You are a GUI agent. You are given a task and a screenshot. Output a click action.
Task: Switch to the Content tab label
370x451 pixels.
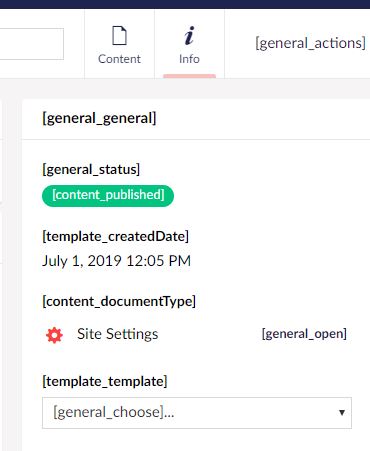[x=119, y=59]
